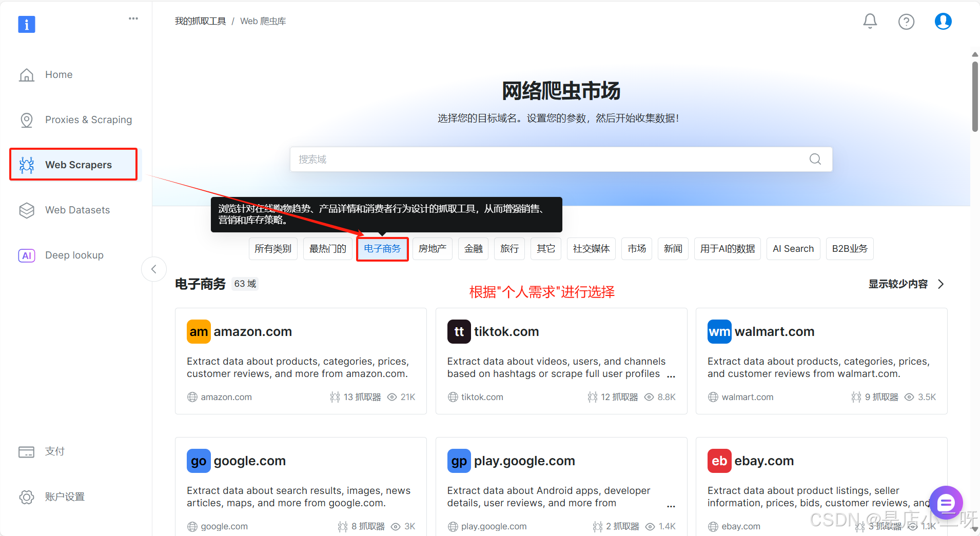The image size is (980, 536).
Task: Click the 我的抓取工具 breadcrumb link
Action: click(x=200, y=21)
